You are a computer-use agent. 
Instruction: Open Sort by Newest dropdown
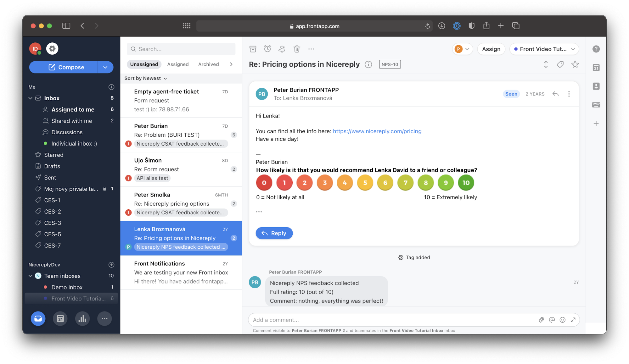point(146,78)
